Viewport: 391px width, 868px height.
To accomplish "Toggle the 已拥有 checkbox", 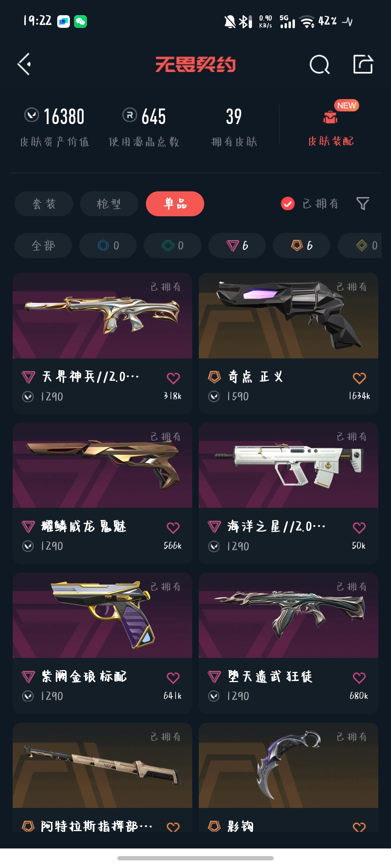I will point(288,204).
